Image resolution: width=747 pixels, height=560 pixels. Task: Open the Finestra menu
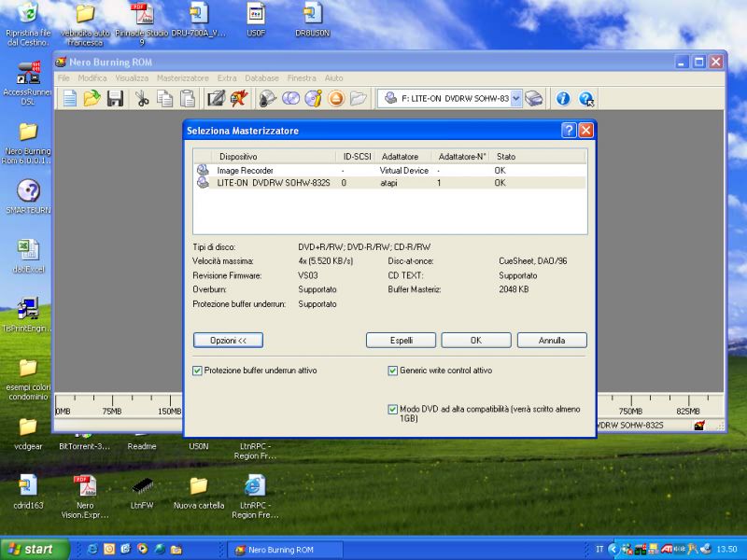click(302, 78)
